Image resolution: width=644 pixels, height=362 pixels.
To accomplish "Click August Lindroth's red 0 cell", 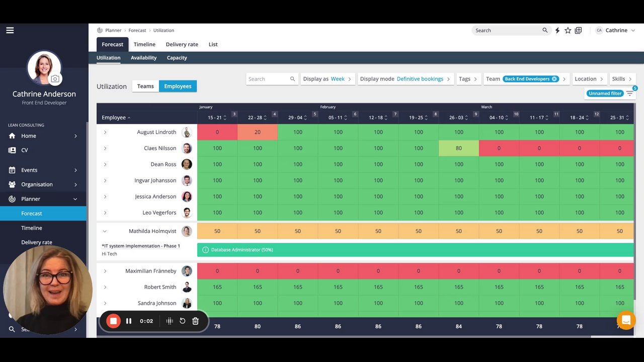I will click(217, 132).
